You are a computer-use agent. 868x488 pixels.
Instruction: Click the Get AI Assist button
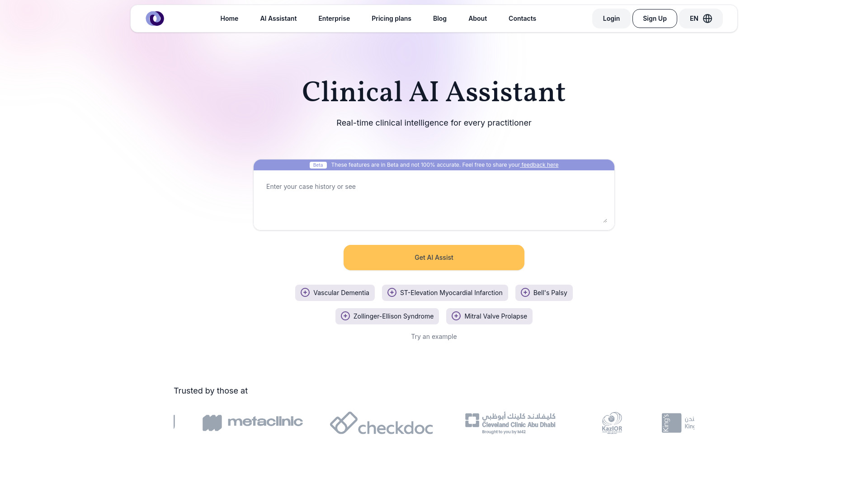tap(434, 258)
